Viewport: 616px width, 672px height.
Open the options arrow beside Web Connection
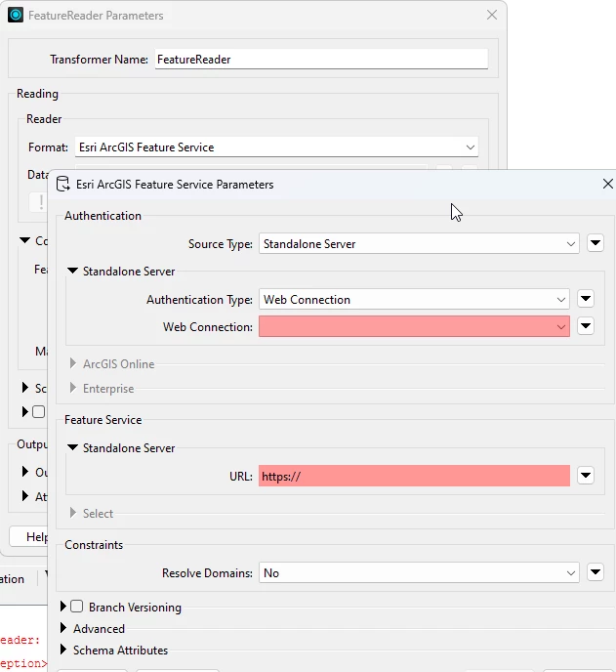click(585, 326)
